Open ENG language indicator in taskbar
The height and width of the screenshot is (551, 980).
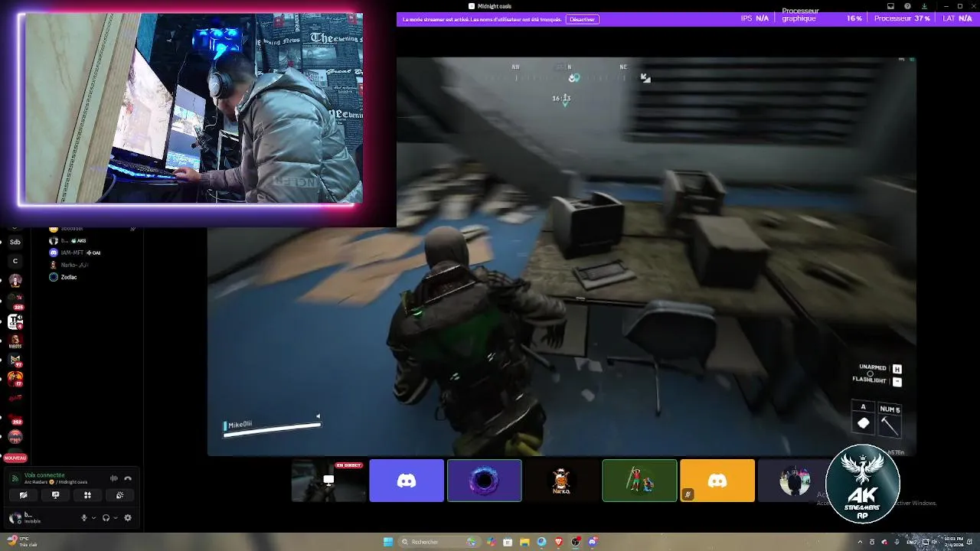click(x=912, y=542)
